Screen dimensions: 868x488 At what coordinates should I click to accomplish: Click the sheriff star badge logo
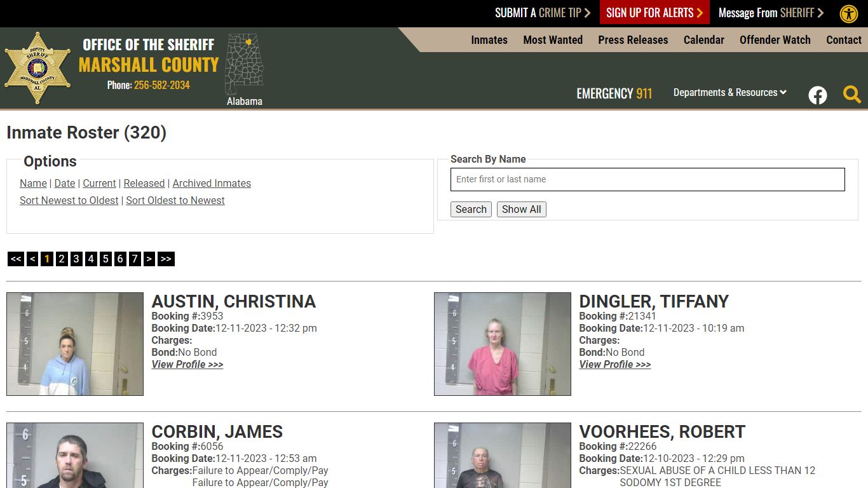[x=38, y=68]
